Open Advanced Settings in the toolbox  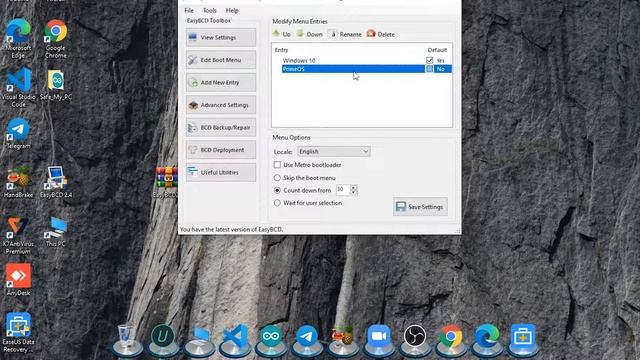(221, 105)
